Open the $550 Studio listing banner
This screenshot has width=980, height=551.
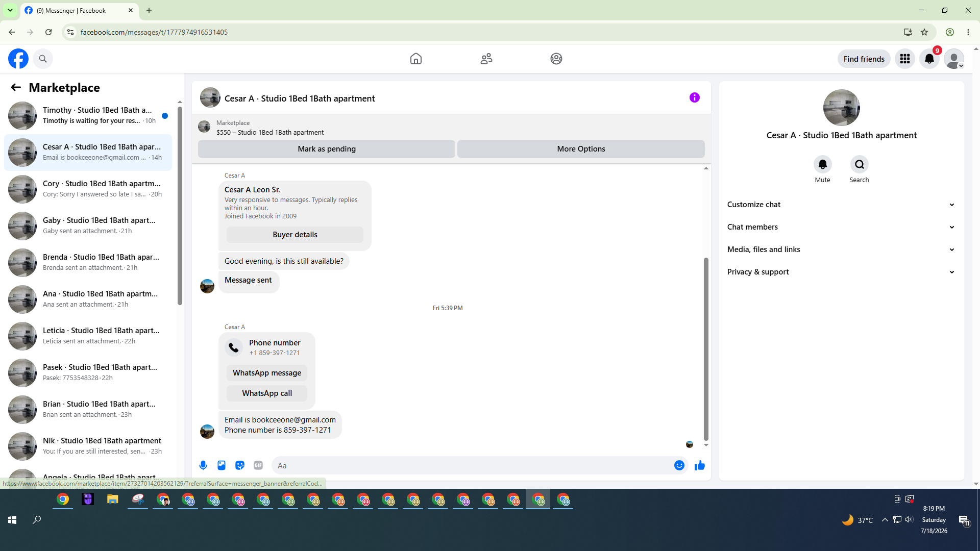(451, 127)
